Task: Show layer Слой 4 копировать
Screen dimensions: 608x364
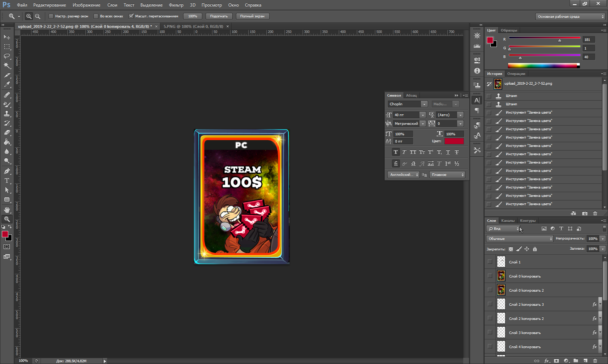Action: tap(490, 346)
